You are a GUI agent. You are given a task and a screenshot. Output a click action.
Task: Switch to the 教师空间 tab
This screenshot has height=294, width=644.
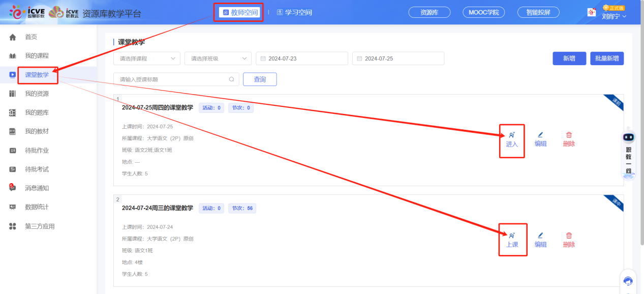coord(240,12)
